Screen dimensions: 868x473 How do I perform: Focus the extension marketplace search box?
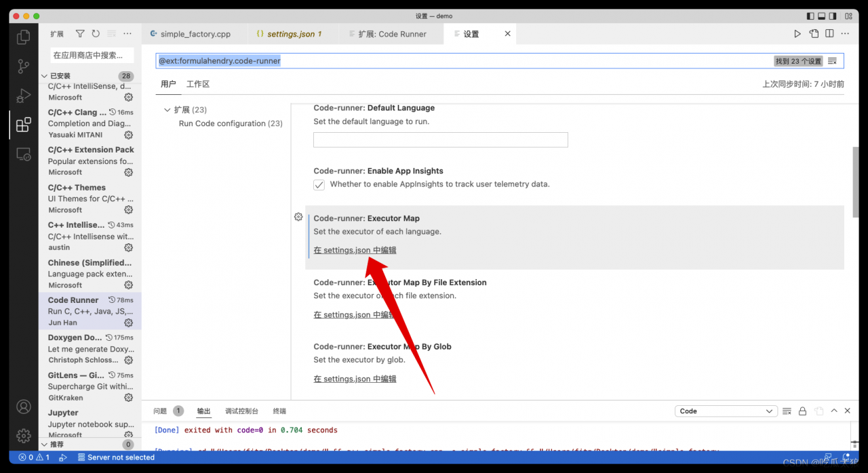tap(92, 55)
